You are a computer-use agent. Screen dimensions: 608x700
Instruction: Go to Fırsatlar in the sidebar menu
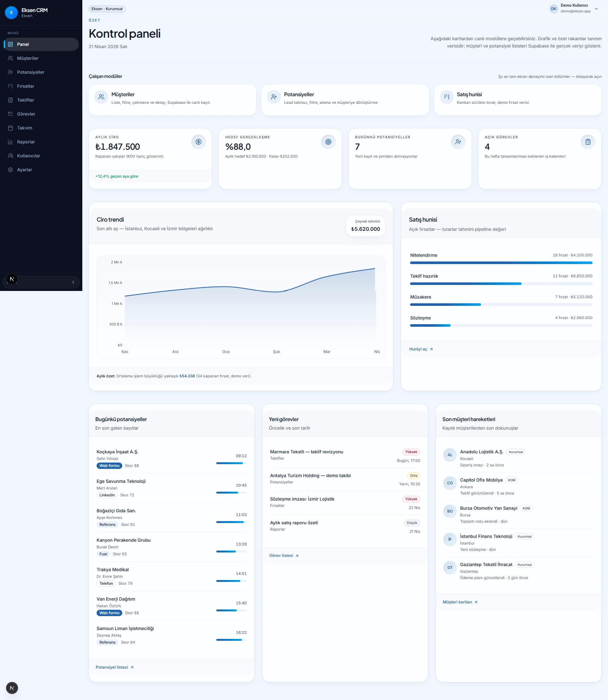coord(26,86)
